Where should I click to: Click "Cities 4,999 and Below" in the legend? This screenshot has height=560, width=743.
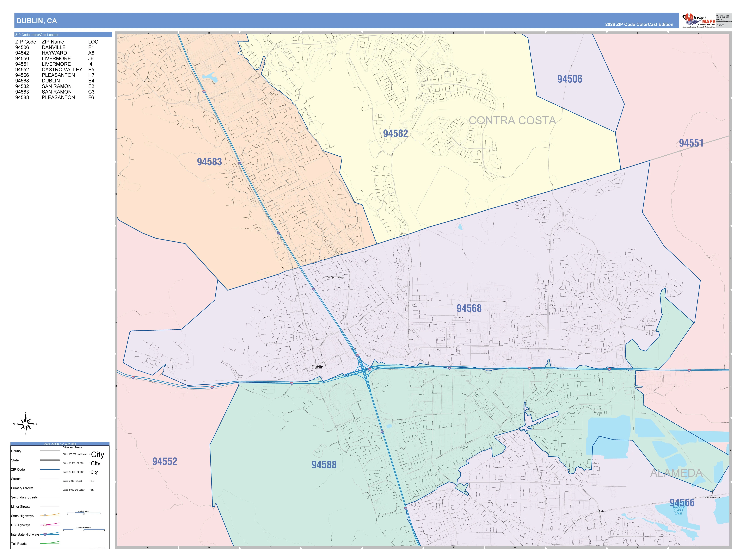(74, 490)
